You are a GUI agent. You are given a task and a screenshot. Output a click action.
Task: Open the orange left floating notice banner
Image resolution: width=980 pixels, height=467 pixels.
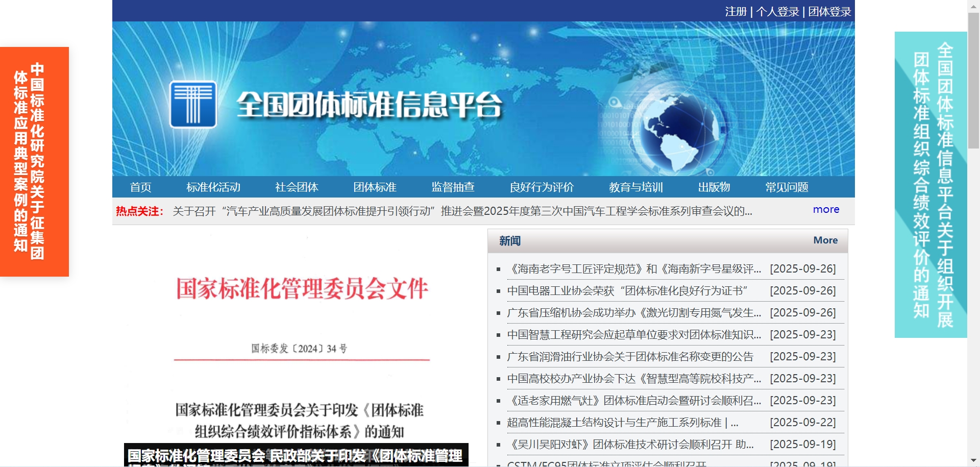[34, 162]
